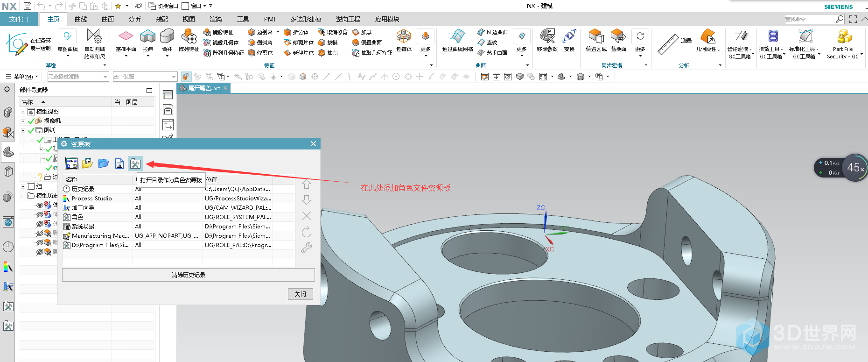The width and height of the screenshot is (868, 362).
Task: Click the 关闭 button in dialog
Action: tap(300, 294)
